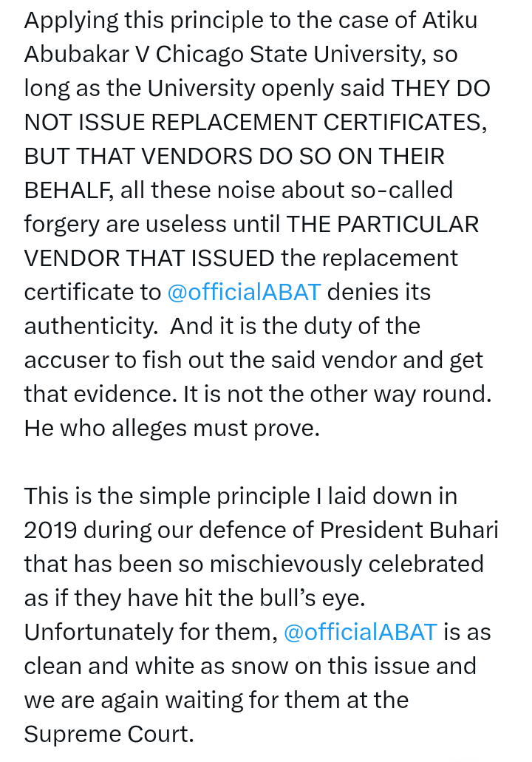This screenshot has width=532, height=762.
Task: Open the @officialABAT mention after 'Unfortunately for them,'
Action: [360, 632]
